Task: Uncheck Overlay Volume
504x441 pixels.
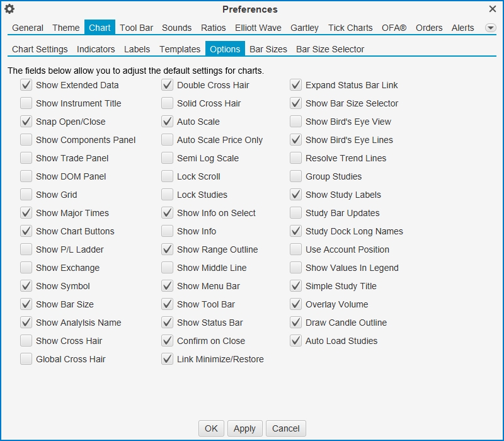Action: pyautogui.click(x=295, y=304)
